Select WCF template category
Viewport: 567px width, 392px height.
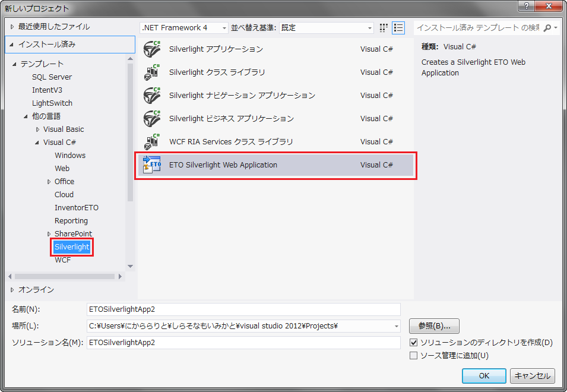62,260
